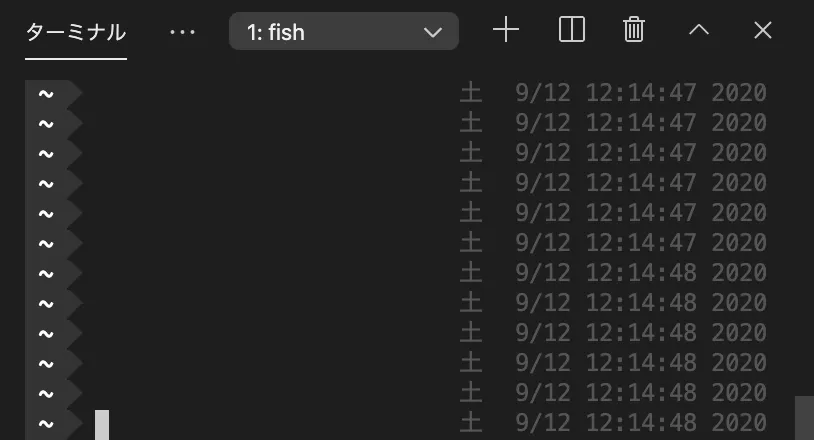Open the three-dots more panels menu

[182, 32]
